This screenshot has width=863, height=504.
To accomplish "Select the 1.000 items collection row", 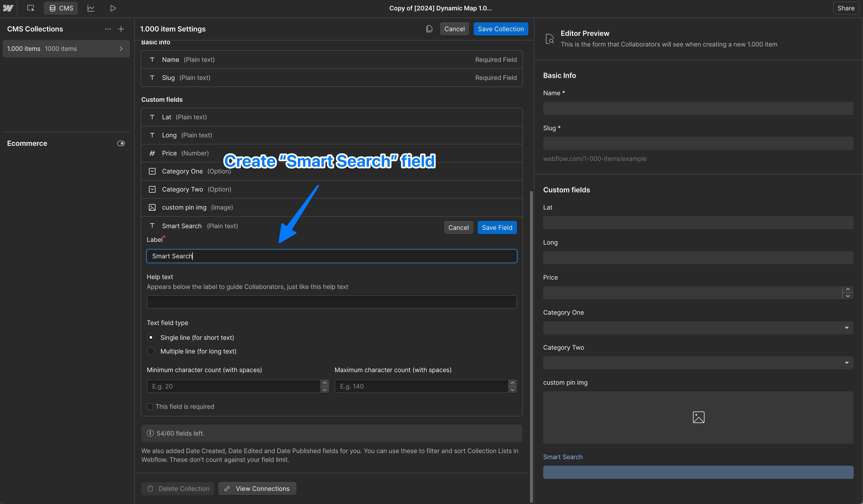I will 66,49.
